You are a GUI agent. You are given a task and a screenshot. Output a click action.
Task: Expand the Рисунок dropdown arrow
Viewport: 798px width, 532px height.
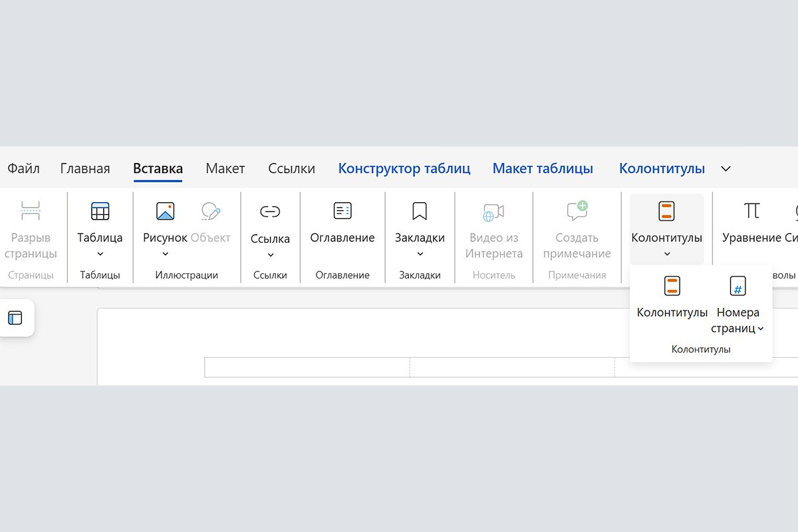click(165, 254)
